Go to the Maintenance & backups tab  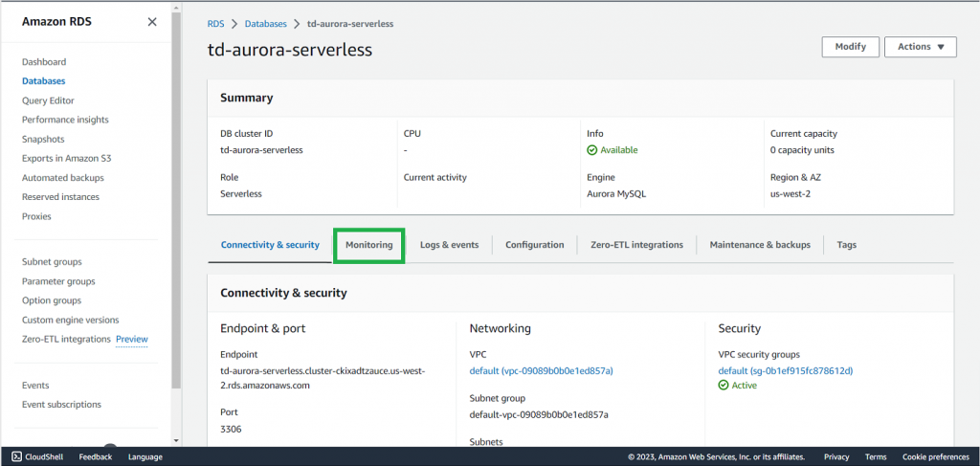point(759,245)
